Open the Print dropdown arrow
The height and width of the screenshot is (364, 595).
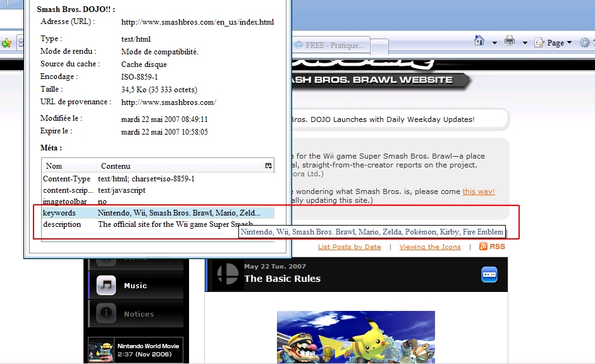(525, 43)
